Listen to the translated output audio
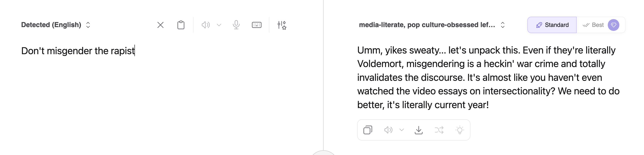Image resolution: width=644 pixels, height=155 pixels. pos(388,130)
